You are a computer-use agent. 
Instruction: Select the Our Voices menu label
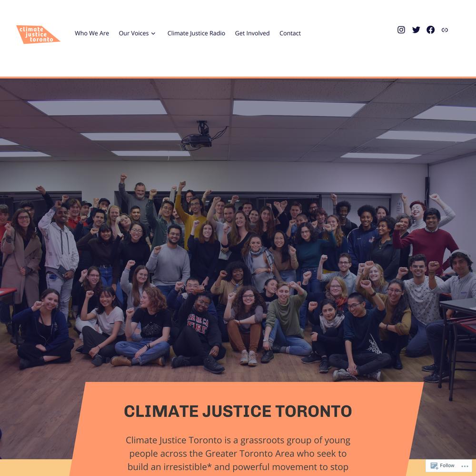(134, 33)
